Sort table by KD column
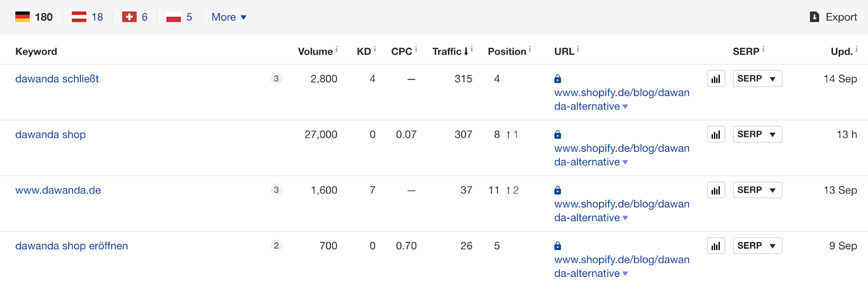This screenshot has width=868, height=286. (363, 51)
